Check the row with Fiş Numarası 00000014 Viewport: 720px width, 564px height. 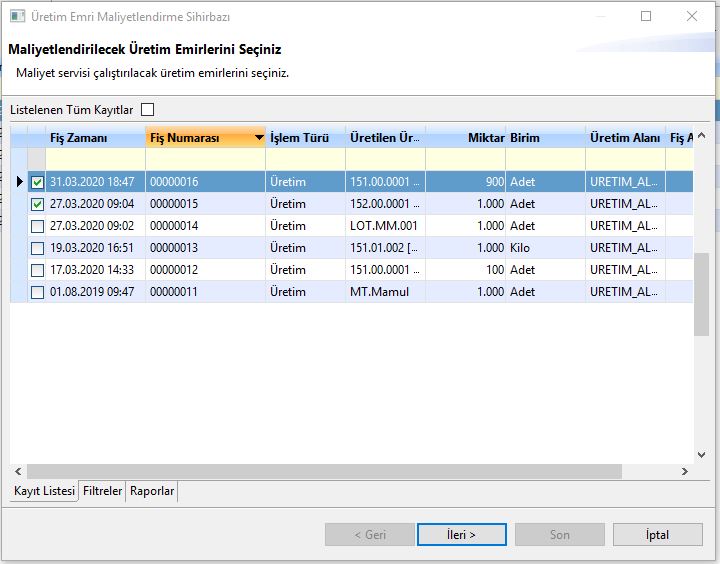point(37,226)
